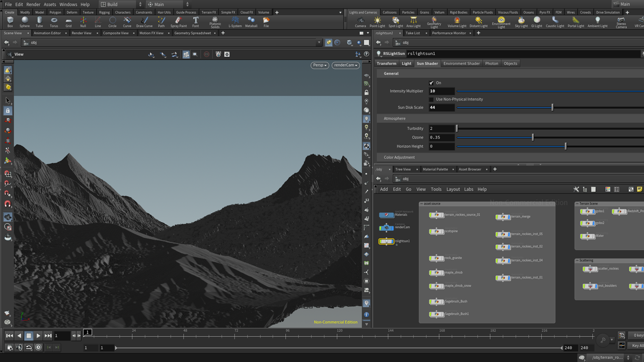Select the L-System shelf tool
Image resolution: width=644 pixels, height=362 pixels.
coord(235,22)
